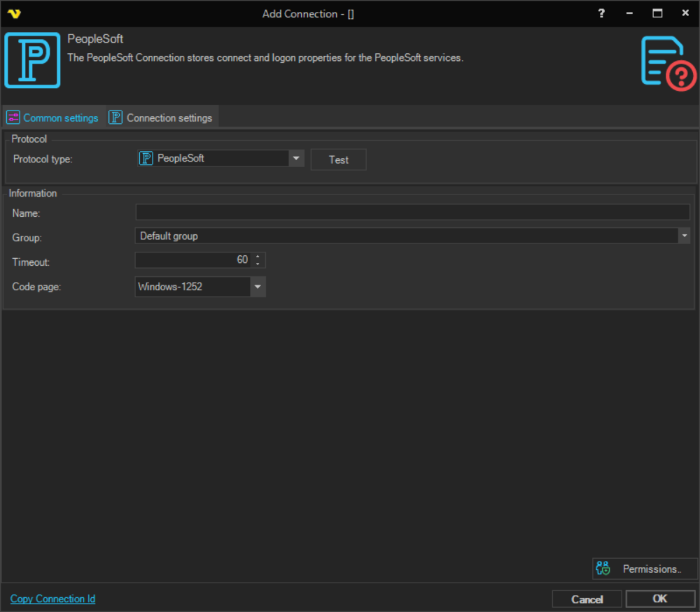The width and height of the screenshot is (700, 612).
Task: Decrease Timeout with the down arrow
Action: [x=258, y=264]
